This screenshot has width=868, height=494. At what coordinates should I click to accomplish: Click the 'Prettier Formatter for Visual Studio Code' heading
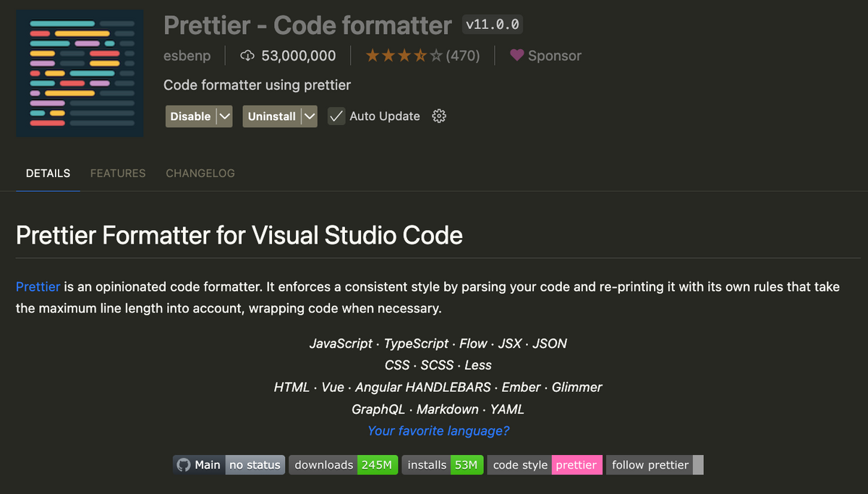pos(239,235)
